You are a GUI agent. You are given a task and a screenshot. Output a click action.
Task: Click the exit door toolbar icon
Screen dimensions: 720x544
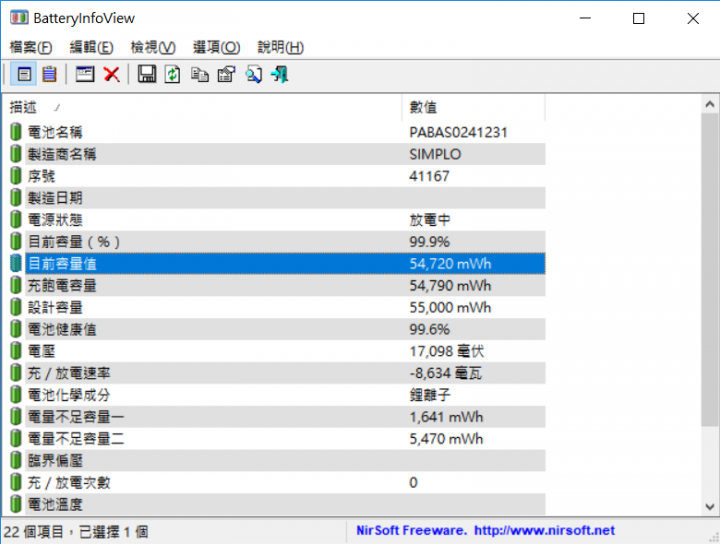pyautogui.click(x=280, y=74)
